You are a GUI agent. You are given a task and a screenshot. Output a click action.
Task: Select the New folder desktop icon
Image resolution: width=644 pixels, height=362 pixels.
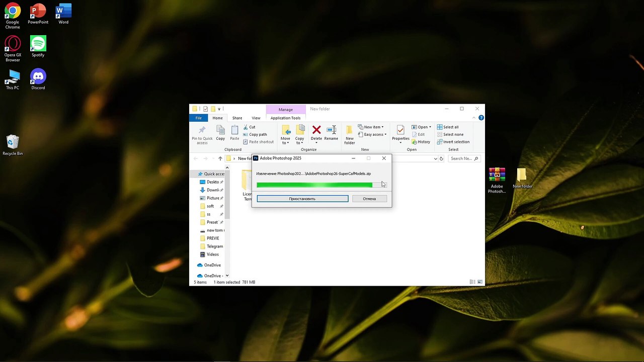pyautogui.click(x=522, y=178)
